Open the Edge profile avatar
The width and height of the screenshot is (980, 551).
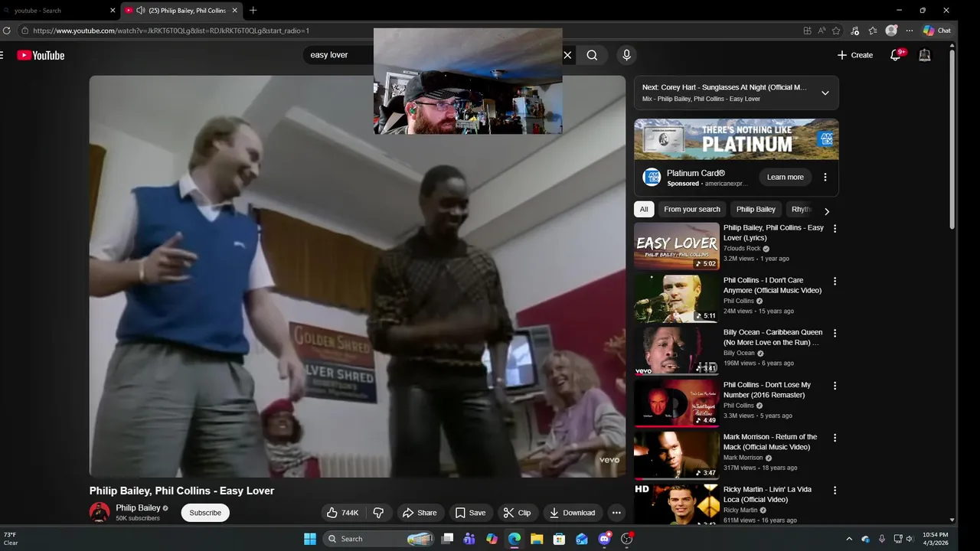[891, 31]
